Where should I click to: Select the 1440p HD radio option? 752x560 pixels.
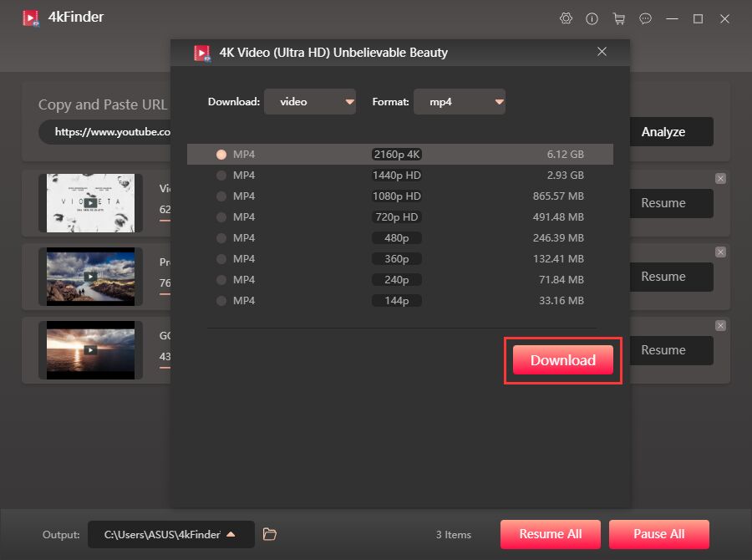pos(221,176)
